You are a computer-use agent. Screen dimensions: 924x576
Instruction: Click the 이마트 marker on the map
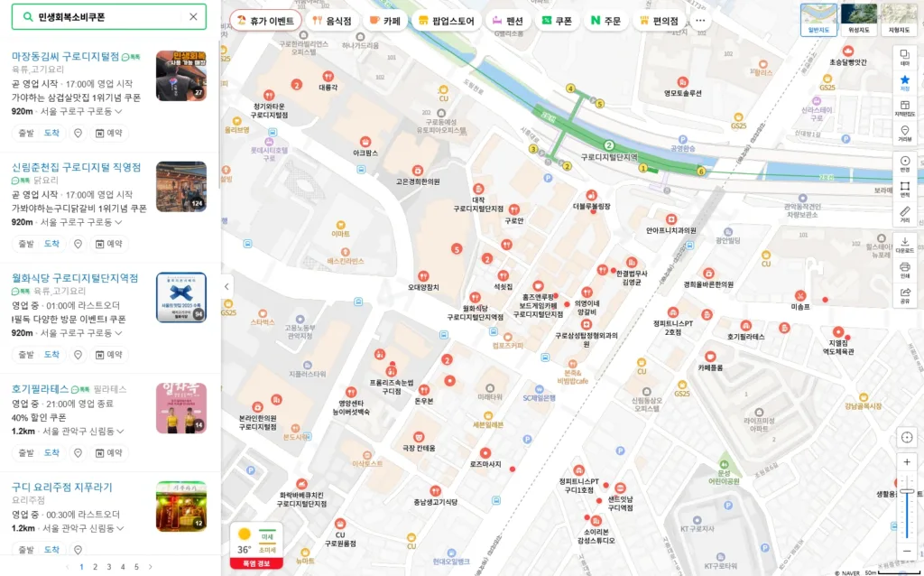pyautogui.click(x=340, y=225)
